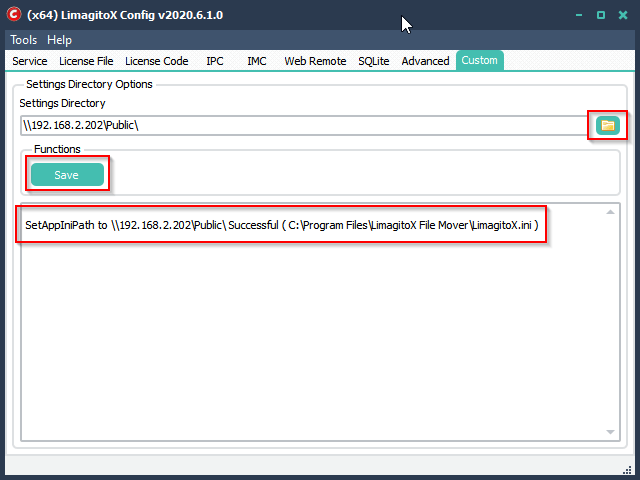Switch to the IPC tab
The width and height of the screenshot is (640, 480).
tap(215, 61)
